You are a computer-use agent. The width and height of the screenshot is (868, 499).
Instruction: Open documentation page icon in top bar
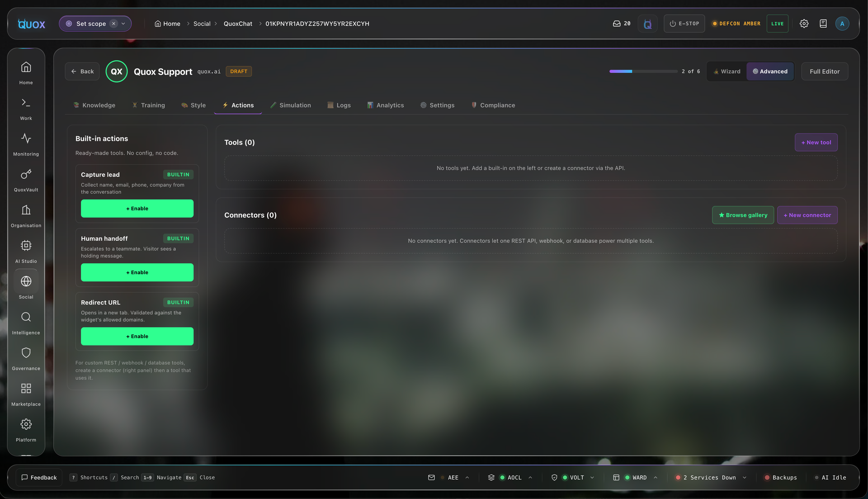point(823,24)
